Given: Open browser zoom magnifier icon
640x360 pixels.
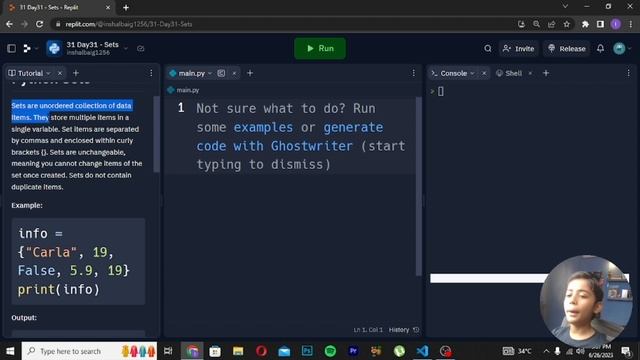Looking at the screenshot, I should [x=536, y=24].
